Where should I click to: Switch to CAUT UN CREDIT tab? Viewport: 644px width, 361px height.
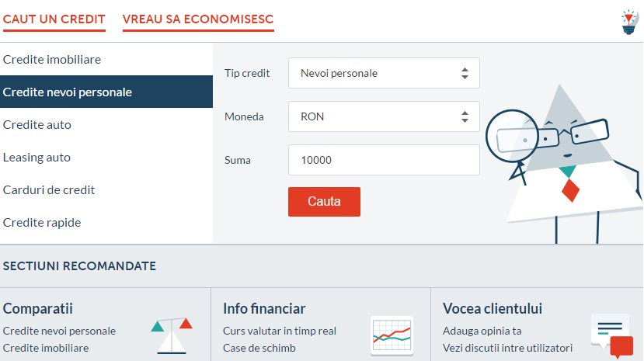pyautogui.click(x=54, y=19)
